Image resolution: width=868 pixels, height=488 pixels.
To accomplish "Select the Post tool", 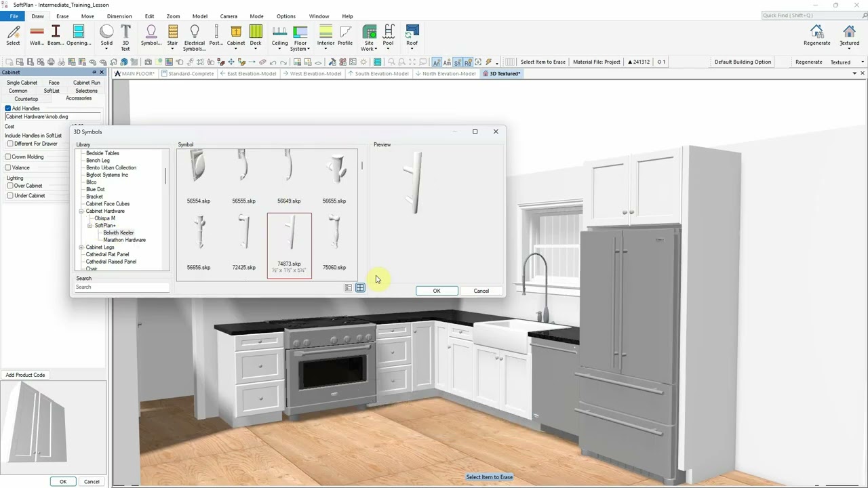I will point(216,36).
